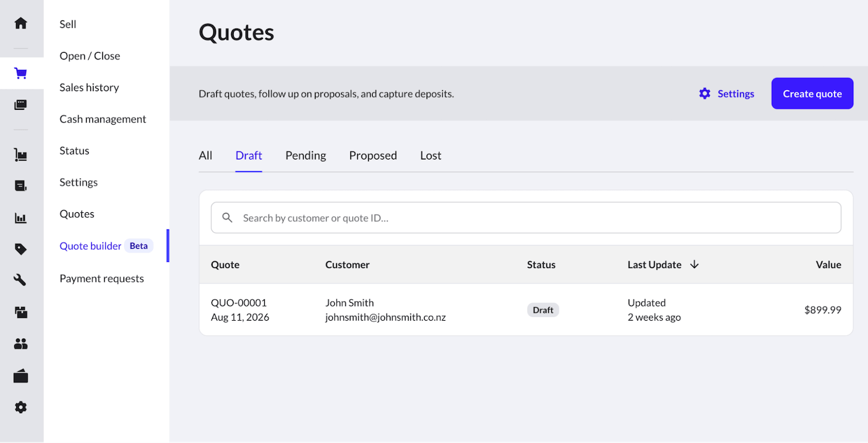Switch to the Lost tab
868x443 pixels.
pyautogui.click(x=431, y=156)
